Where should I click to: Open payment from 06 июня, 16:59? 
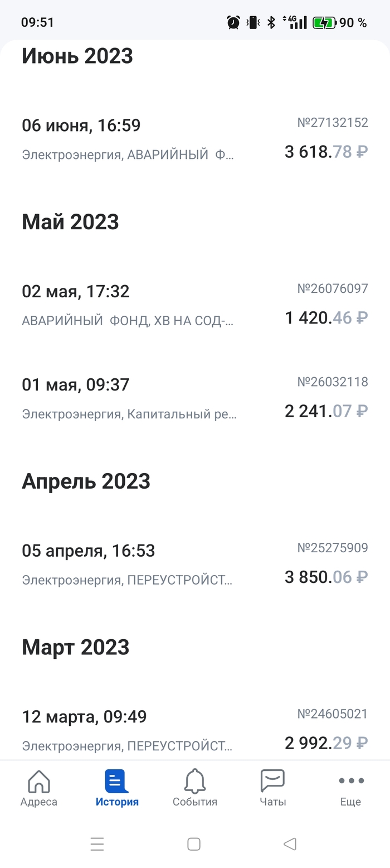(81, 126)
